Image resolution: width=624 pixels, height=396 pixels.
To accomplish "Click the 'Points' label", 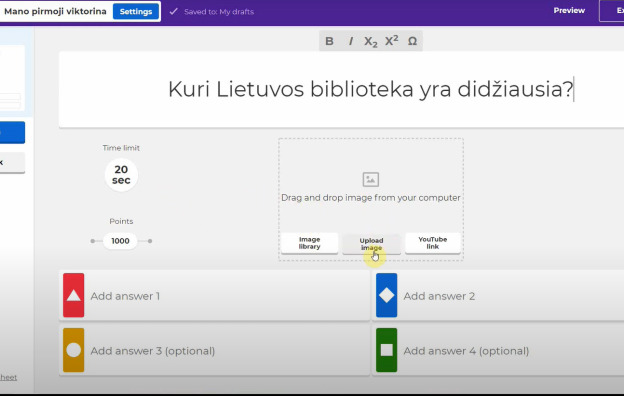I will (x=121, y=221).
